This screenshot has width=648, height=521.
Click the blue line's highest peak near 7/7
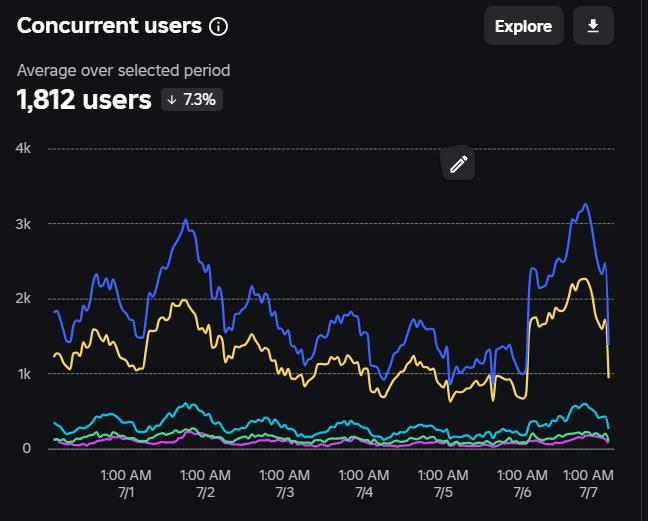click(586, 205)
